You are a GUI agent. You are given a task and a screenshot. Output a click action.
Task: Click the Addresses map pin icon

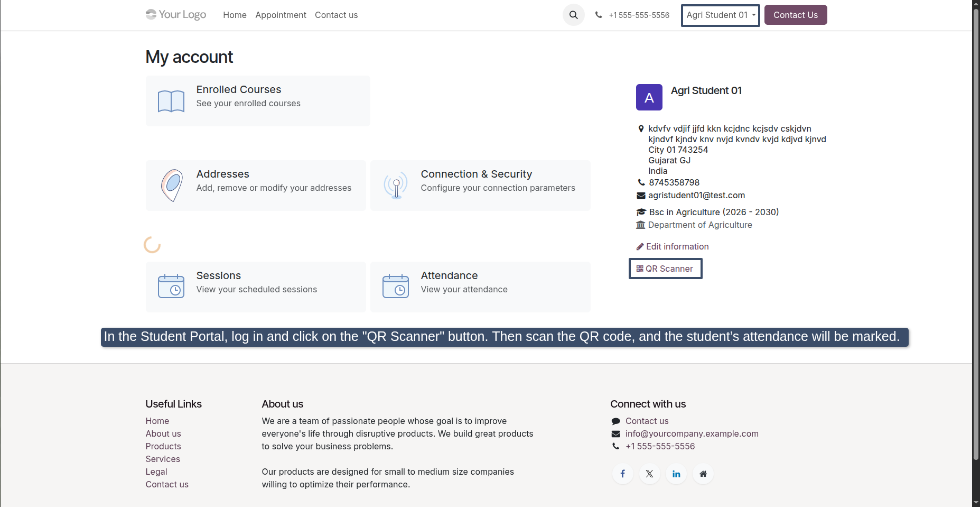(x=172, y=186)
